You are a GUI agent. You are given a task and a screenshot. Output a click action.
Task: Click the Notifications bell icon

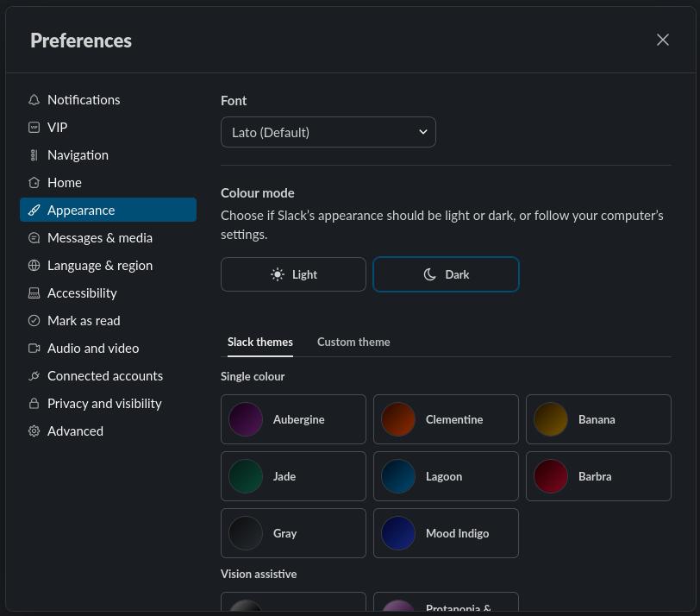click(34, 99)
